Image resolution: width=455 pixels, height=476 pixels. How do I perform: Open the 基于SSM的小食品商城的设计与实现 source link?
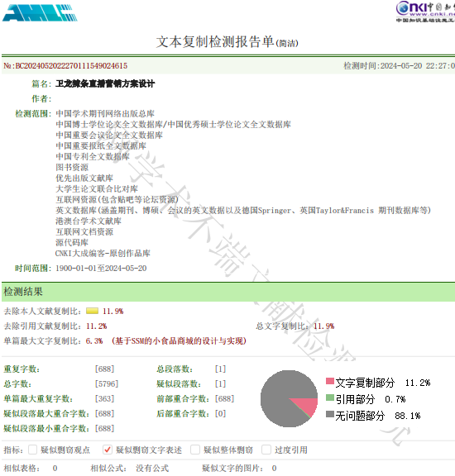(x=179, y=341)
